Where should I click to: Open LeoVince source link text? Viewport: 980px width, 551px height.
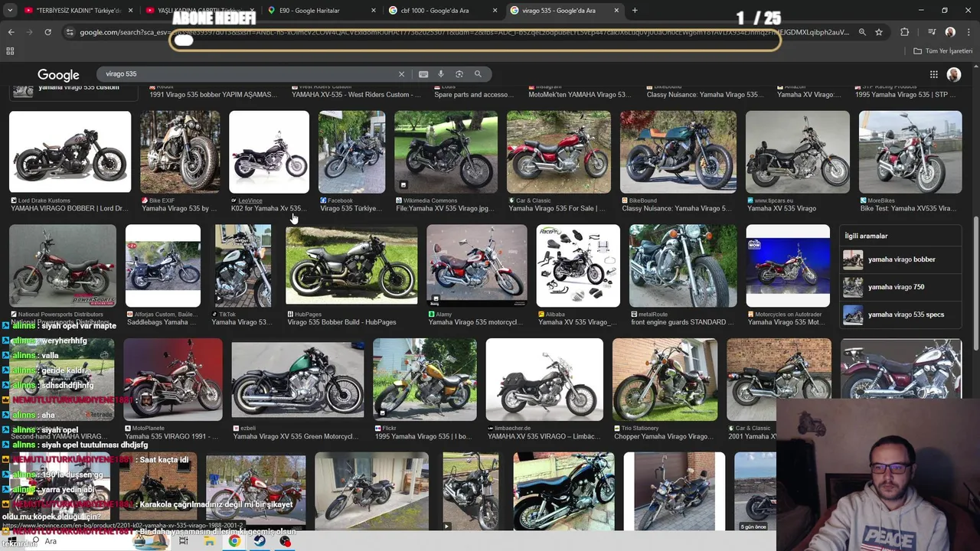(250, 201)
